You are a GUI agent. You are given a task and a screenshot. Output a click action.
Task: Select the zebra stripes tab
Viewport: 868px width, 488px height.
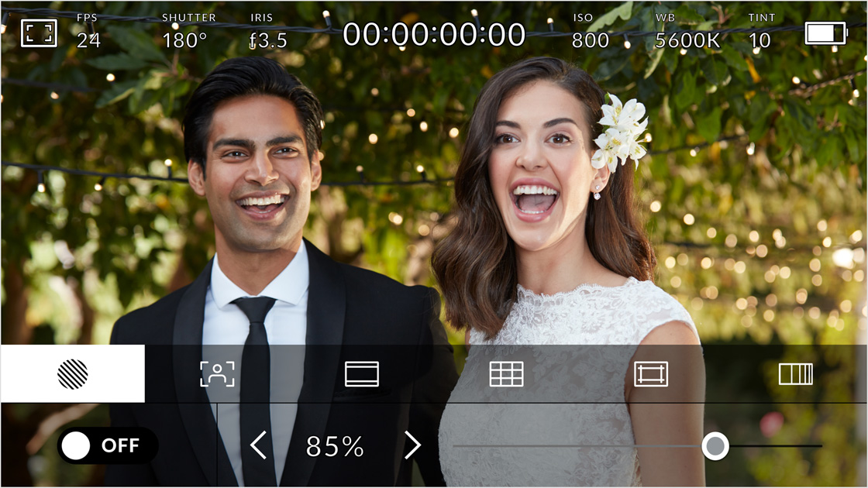[x=72, y=374]
